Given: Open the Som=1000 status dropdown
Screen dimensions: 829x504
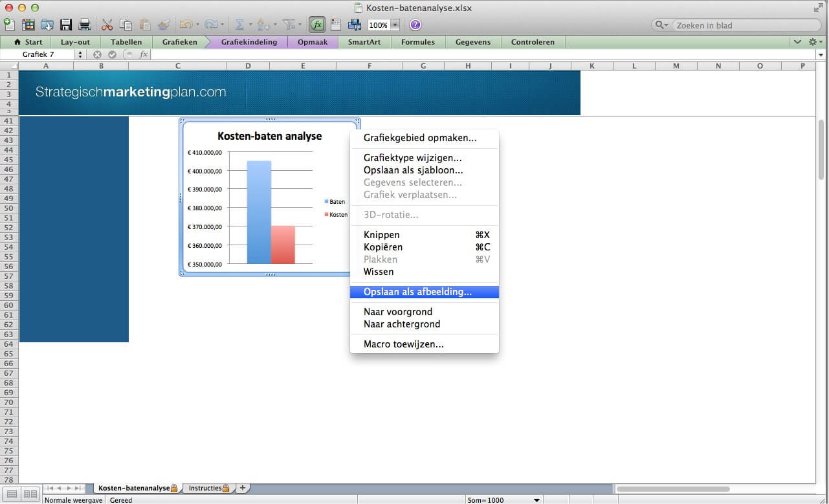Looking at the screenshot, I should point(536,499).
